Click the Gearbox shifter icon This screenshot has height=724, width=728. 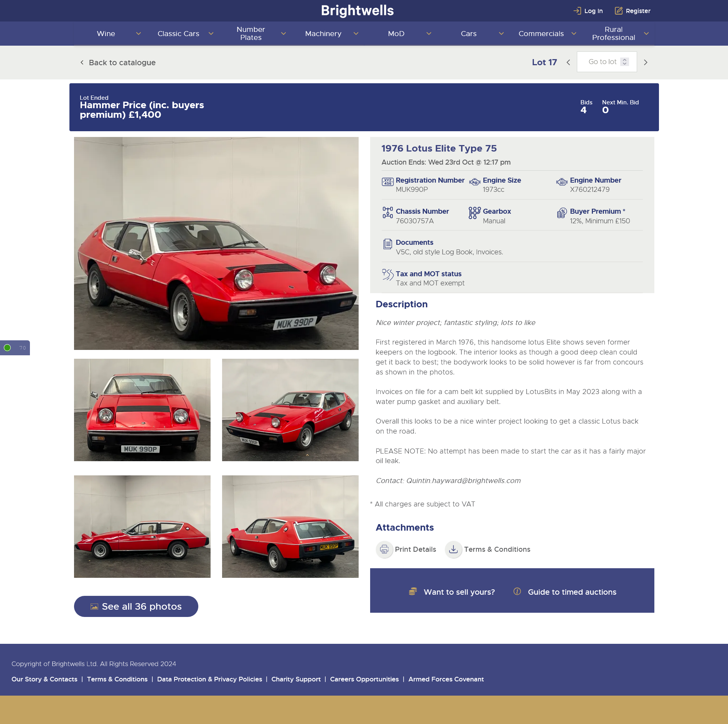pyautogui.click(x=474, y=213)
